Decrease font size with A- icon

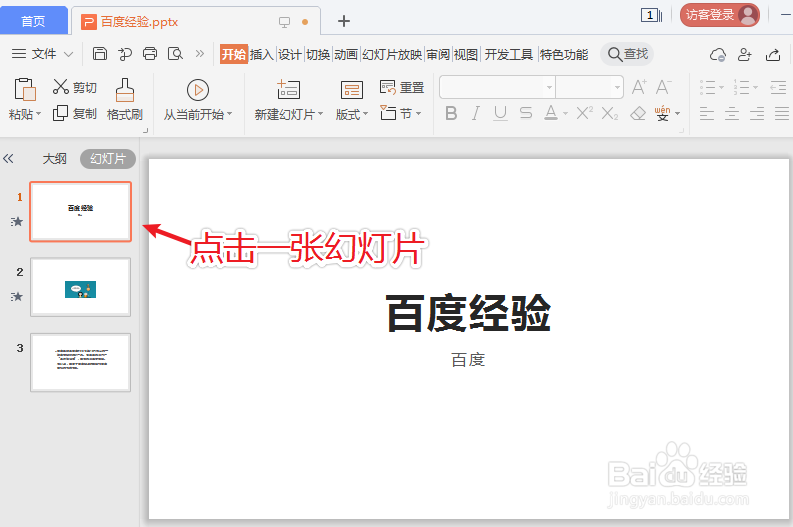pos(663,87)
